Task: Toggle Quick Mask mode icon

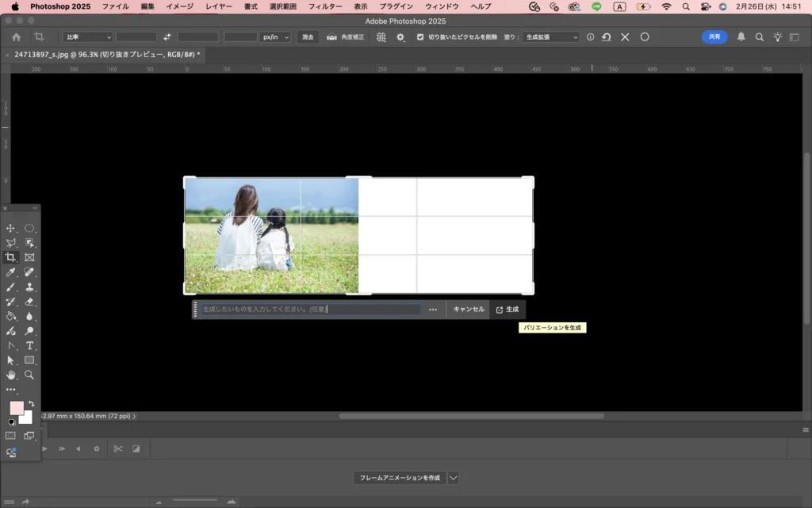Action: click(x=11, y=436)
